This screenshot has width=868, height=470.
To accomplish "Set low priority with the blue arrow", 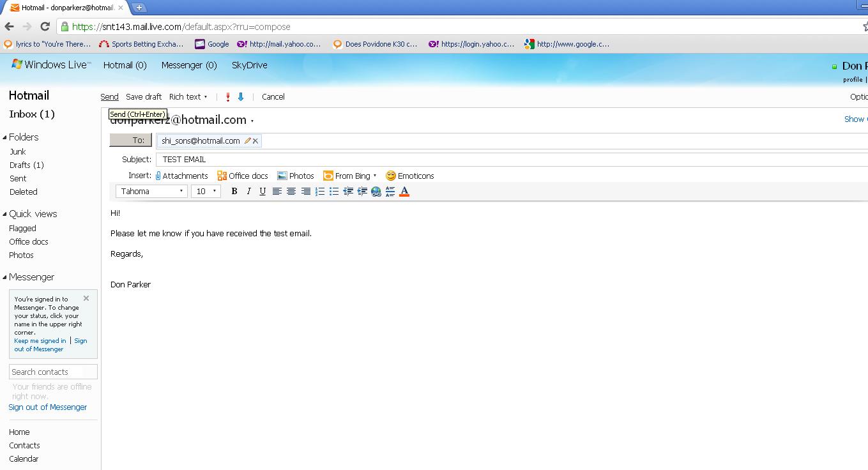I will 241,97.
